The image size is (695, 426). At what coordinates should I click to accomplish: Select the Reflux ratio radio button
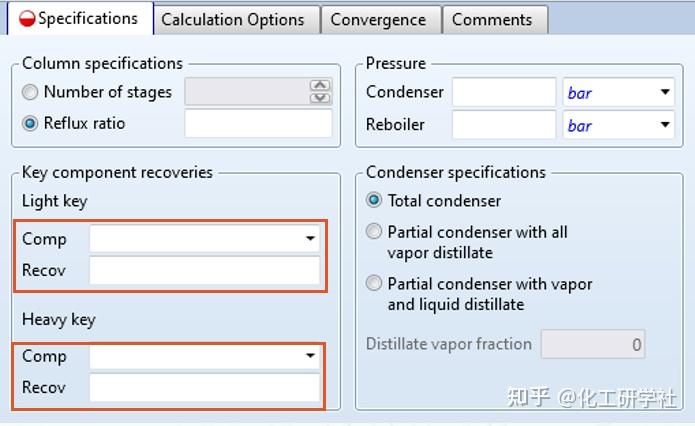(30, 123)
